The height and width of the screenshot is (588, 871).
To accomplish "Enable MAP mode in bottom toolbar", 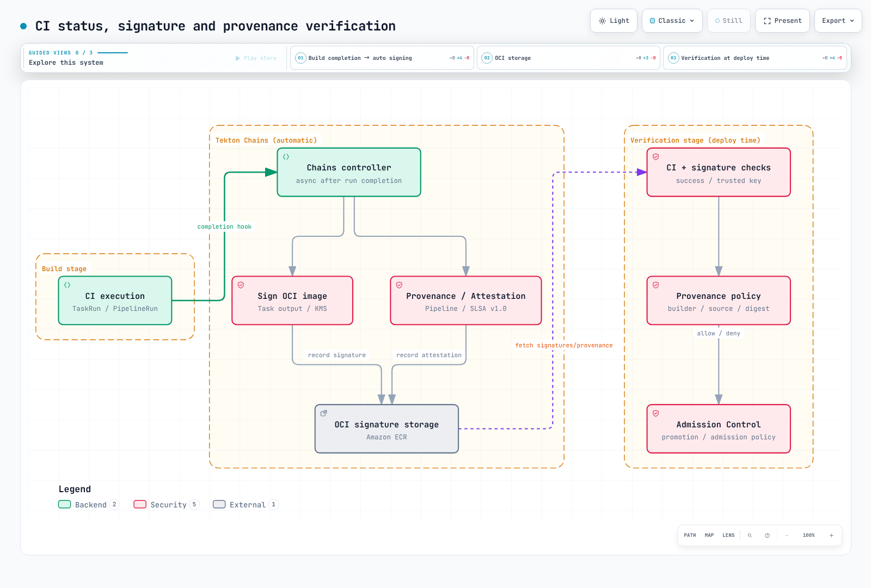I will click(x=709, y=535).
